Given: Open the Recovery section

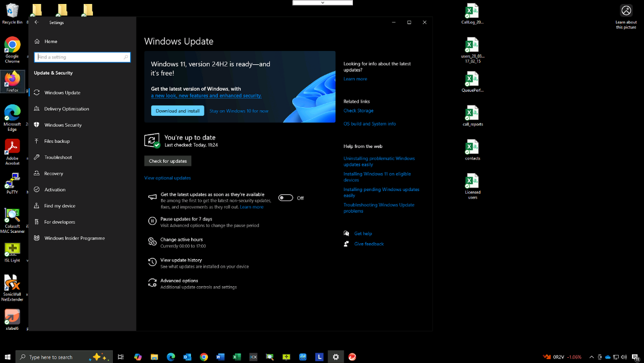Looking at the screenshot, I should (53, 174).
